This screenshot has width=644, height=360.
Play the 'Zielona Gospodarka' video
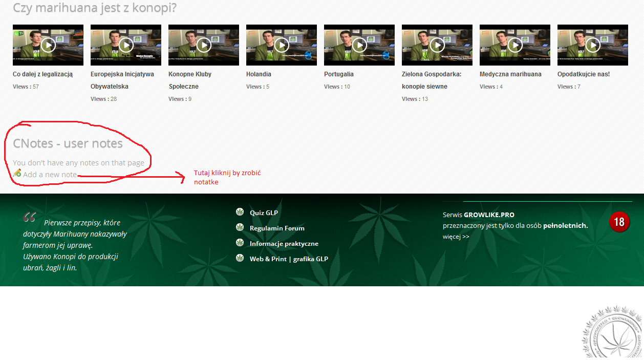pyautogui.click(x=437, y=45)
